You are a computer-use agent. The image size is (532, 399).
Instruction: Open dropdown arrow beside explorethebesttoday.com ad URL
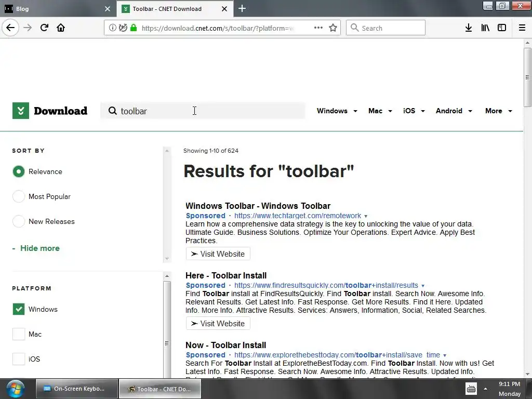click(x=445, y=355)
